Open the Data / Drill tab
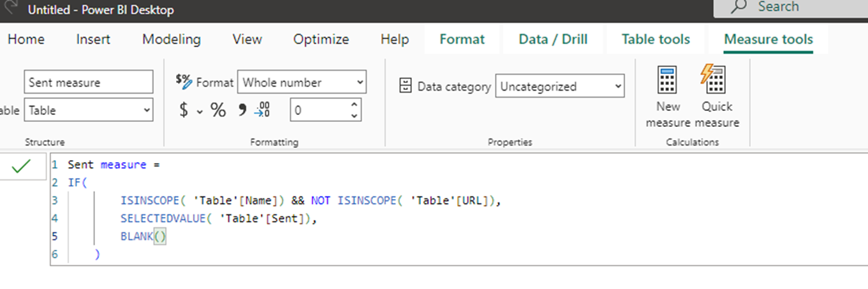 tap(554, 39)
